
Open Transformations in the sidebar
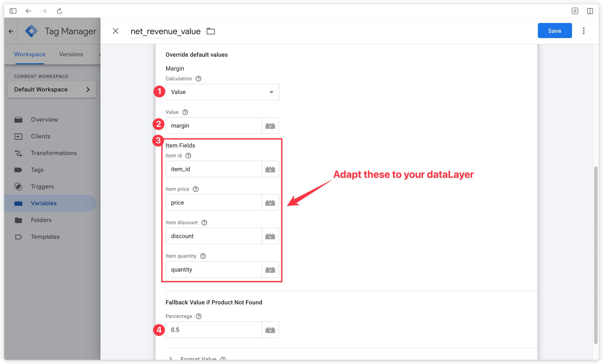point(50,153)
